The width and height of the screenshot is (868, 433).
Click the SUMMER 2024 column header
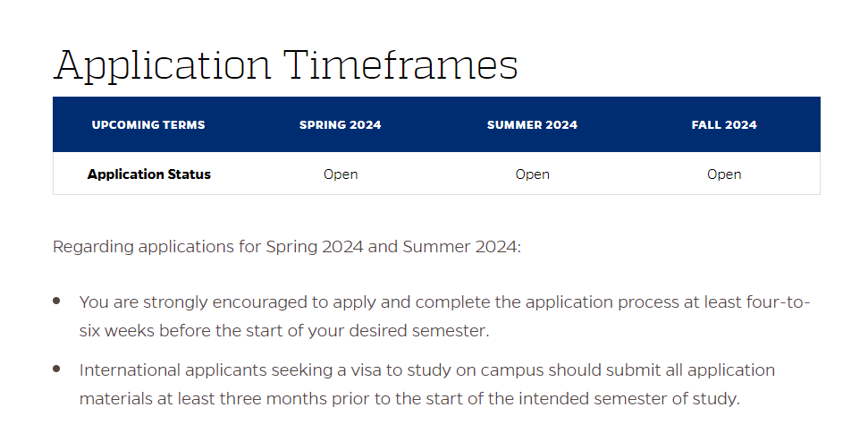tap(532, 125)
